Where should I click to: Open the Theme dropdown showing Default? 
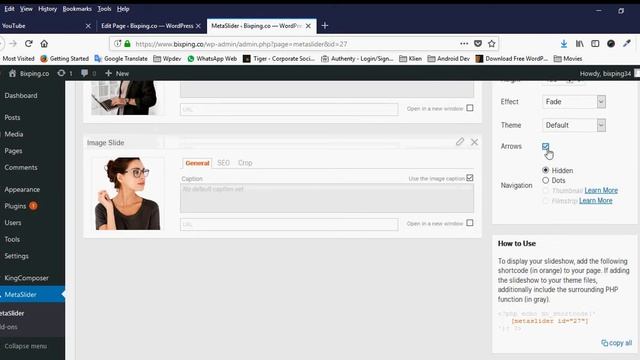pyautogui.click(x=574, y=125)
